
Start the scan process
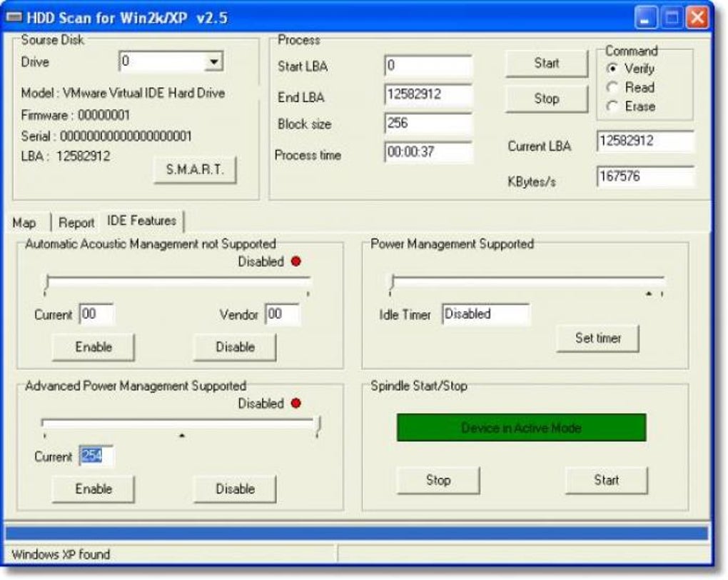click(547, 63)
